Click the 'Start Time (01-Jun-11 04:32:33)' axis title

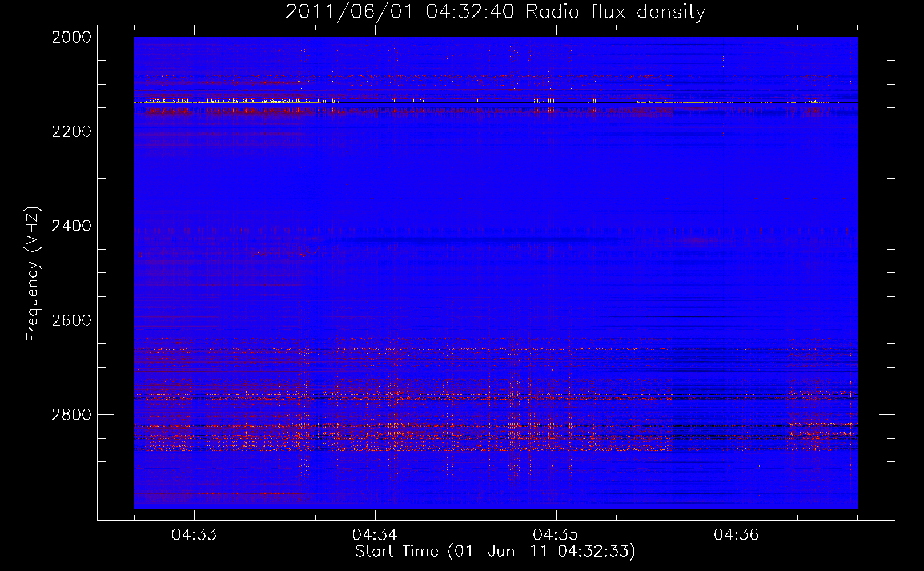495,552
